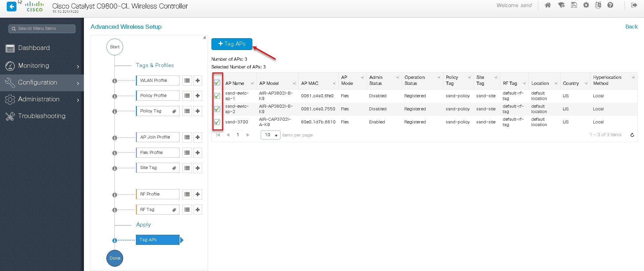Image resolution: width=644 pixels, height=271 pixels.
Task: Go to the first page arrow
Action: tap(218, 135)
